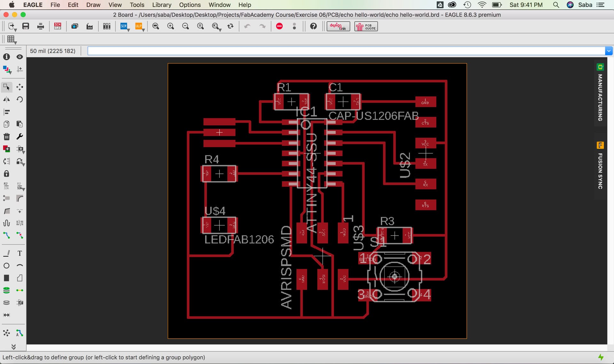Click the design link button

[338, 26]
